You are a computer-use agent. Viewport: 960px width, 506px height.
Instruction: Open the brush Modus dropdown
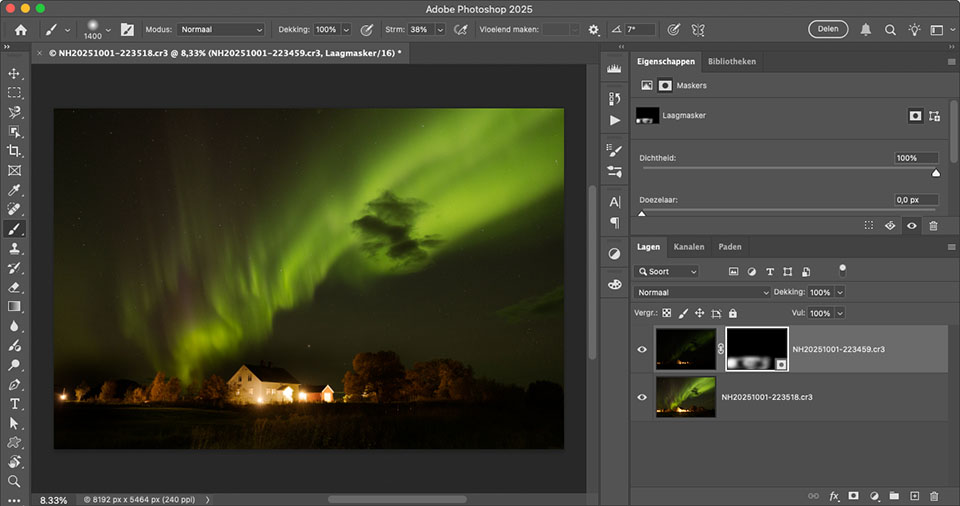click(x=221, y=30)
